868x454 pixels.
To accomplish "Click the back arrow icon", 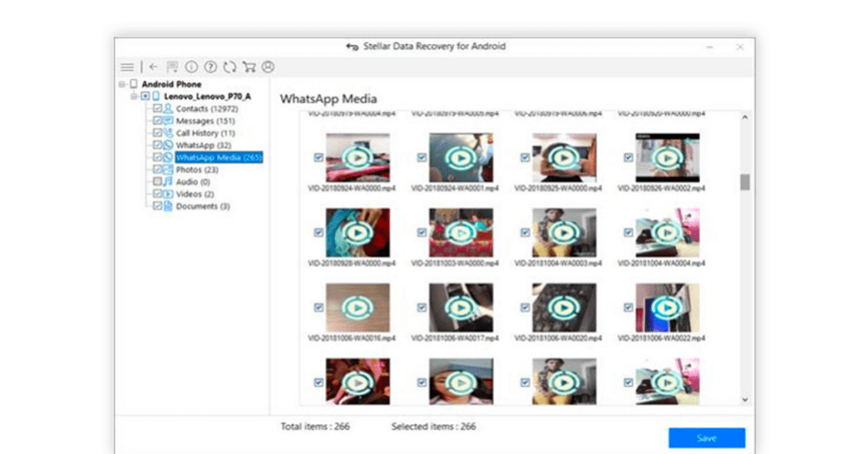I will [x=153, y=67].
